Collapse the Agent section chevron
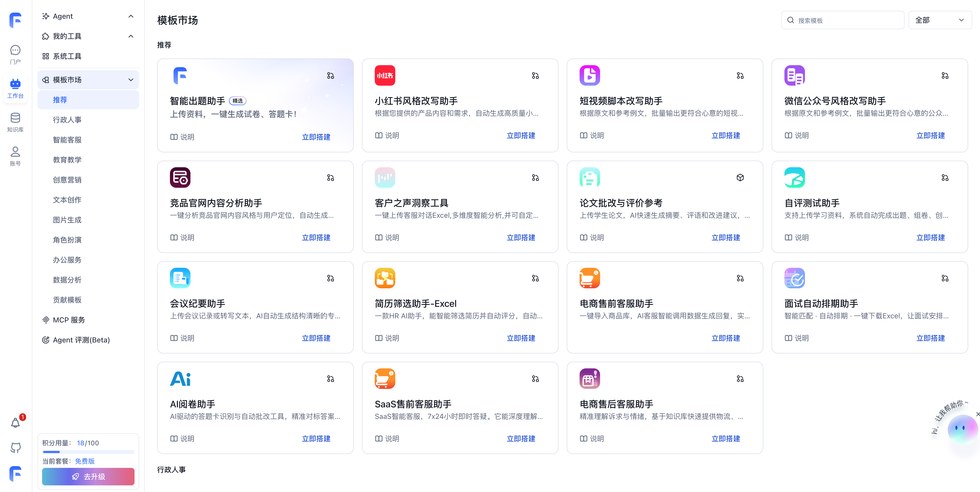The image size is (980, 492). click(x=131, y=16)
